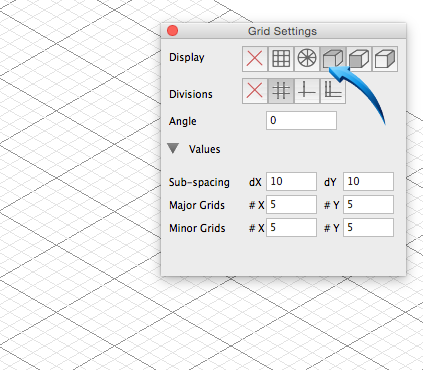423x370 pixels.
Task: Click the Grid Settings title bar
Action: [x=284, y=31]
